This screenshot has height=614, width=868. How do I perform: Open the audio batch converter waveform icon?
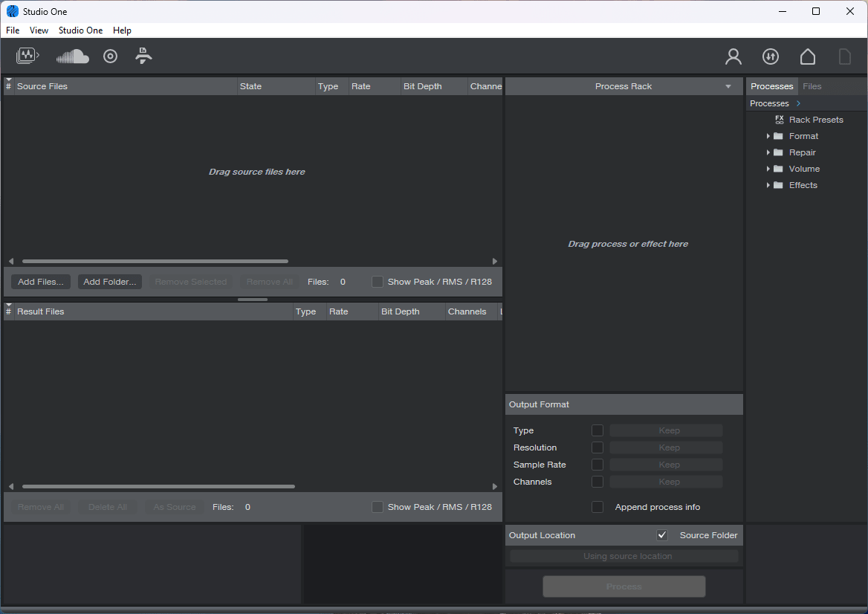[27, 56]
